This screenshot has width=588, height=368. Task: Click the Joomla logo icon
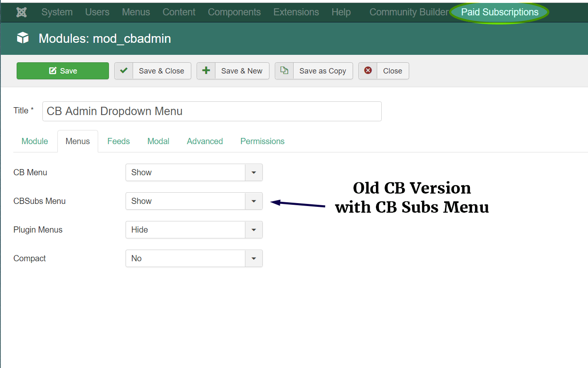click(x=22, y=12)
